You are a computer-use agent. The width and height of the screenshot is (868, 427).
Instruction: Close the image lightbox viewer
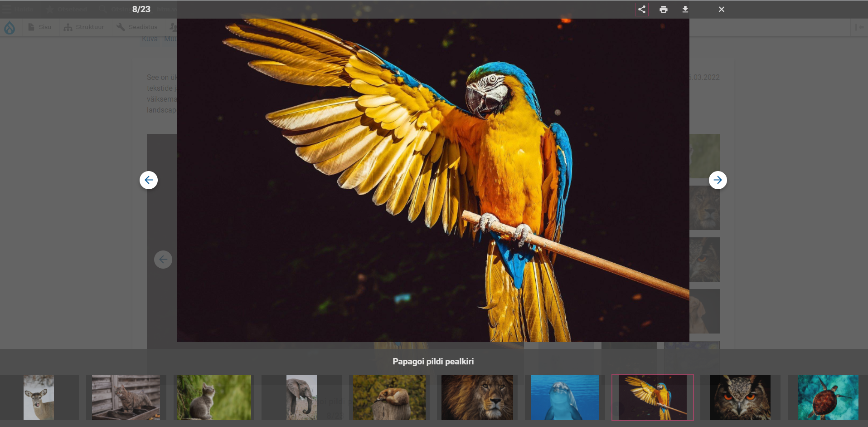point(721,10)
